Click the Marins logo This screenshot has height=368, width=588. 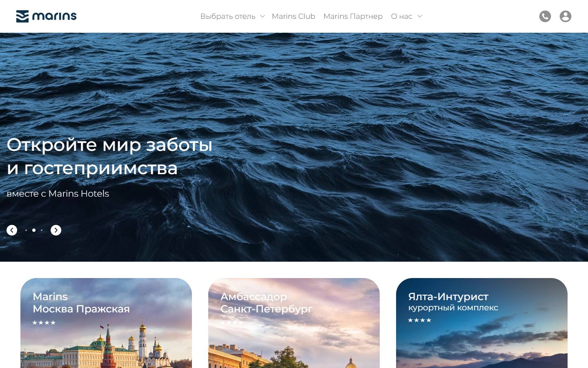click(x=46, y=16)
